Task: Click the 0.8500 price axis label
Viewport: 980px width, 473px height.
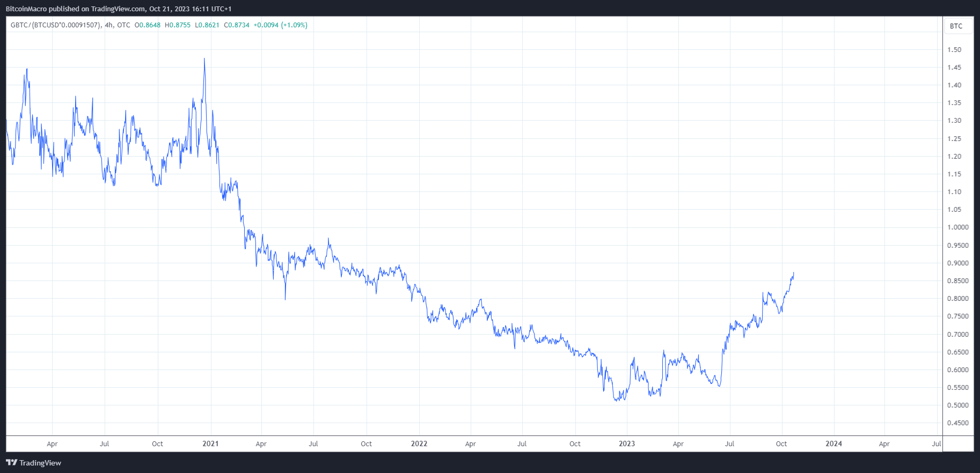Action: pyautogui.click(x=958, y=281)
